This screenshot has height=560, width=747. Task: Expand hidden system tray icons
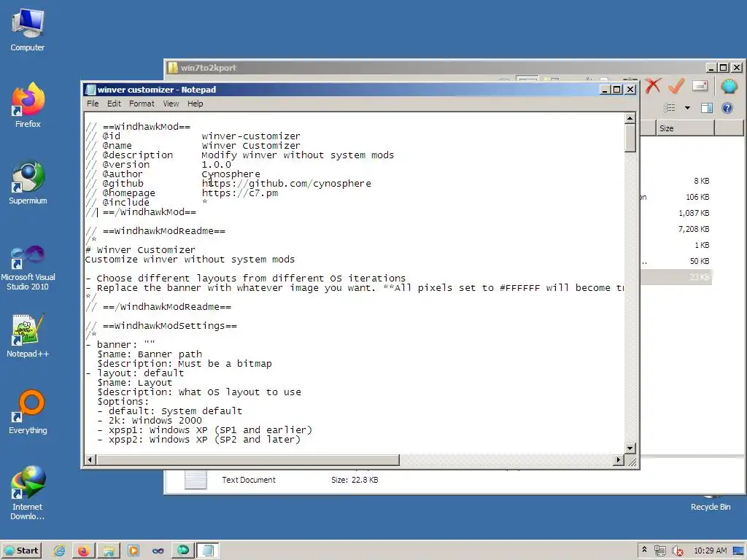[x=644, y=550]
